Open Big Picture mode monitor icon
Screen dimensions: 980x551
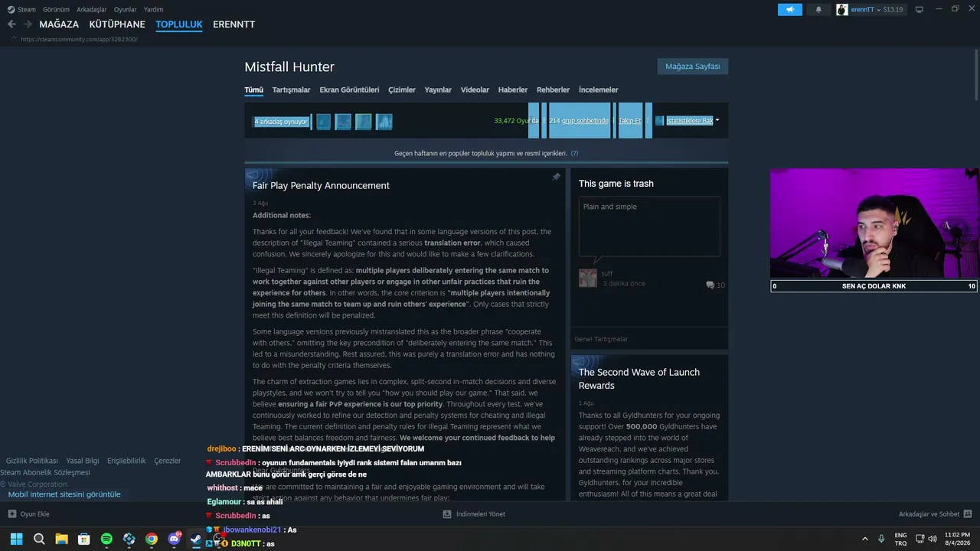click(x=920, y=9)
